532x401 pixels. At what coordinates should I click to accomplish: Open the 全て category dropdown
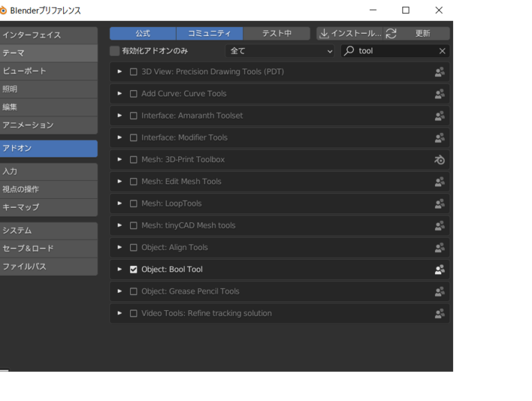tap(281, 51)
